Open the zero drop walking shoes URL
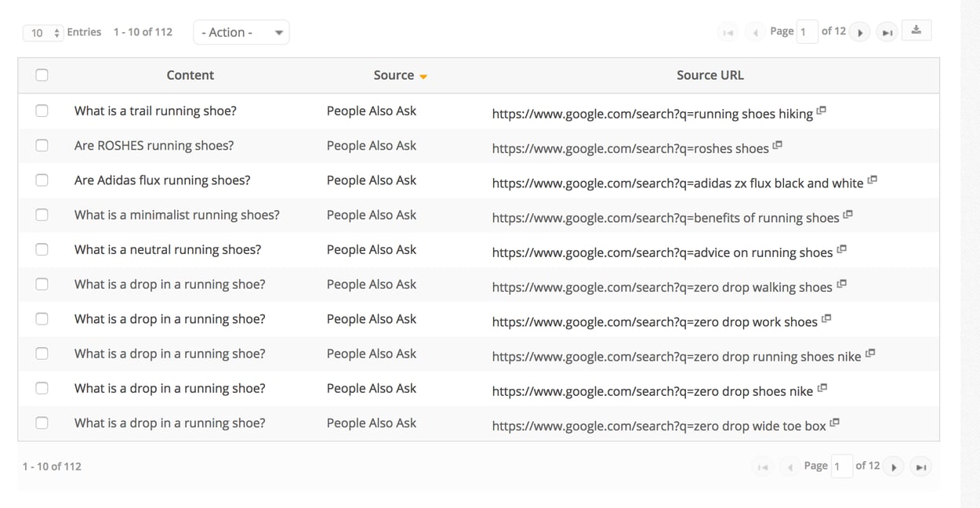980x508 pixels. [662, 287]
